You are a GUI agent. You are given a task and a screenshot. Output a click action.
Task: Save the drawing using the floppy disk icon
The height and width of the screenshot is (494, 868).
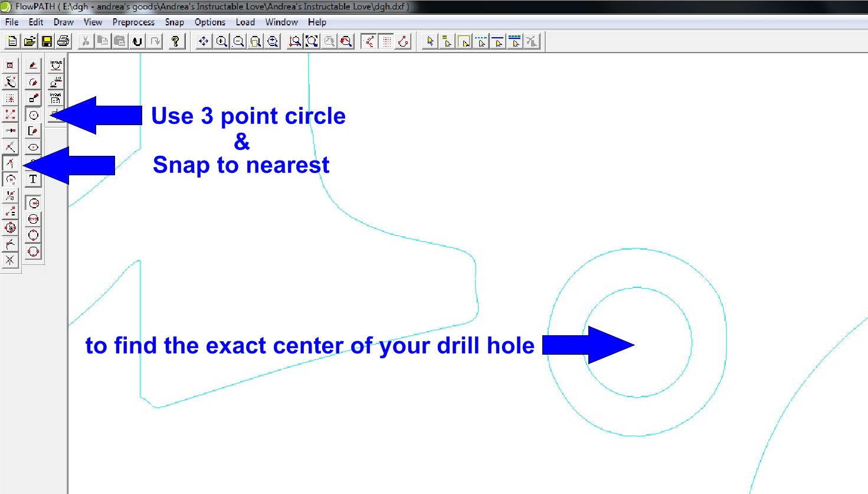47,41
